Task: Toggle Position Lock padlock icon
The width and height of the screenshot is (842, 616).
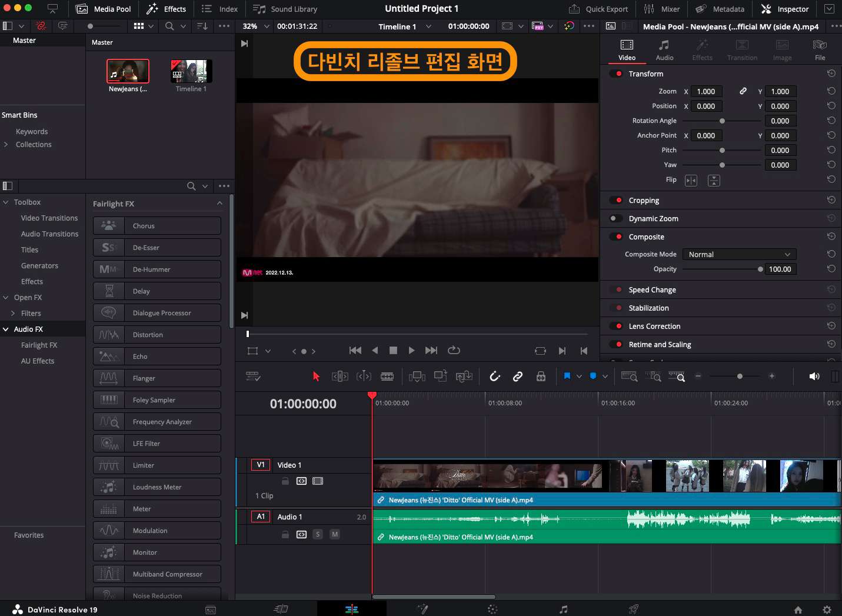Action: click(x=541, y=377)
